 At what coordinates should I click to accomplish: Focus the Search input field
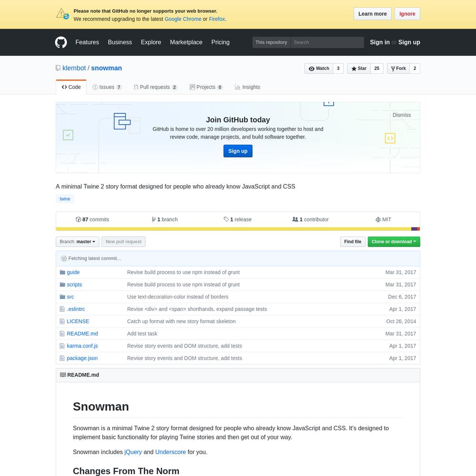click(x=327, y=42)
